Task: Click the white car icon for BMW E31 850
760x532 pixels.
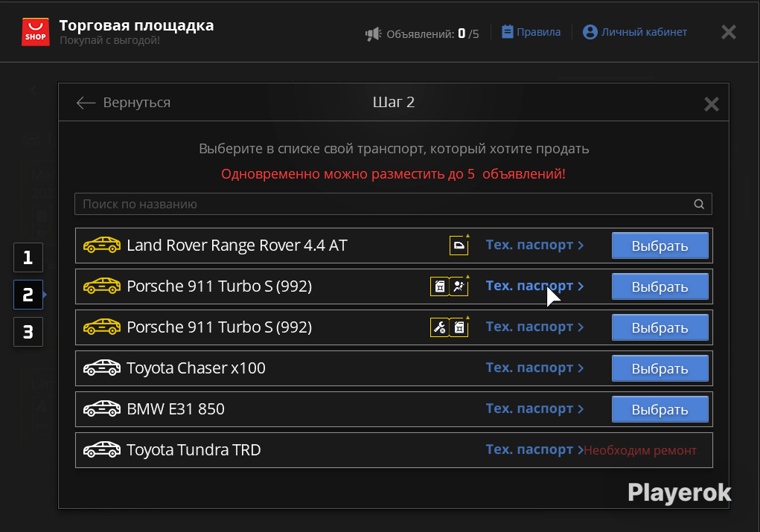Action: [x=102, y=409]
